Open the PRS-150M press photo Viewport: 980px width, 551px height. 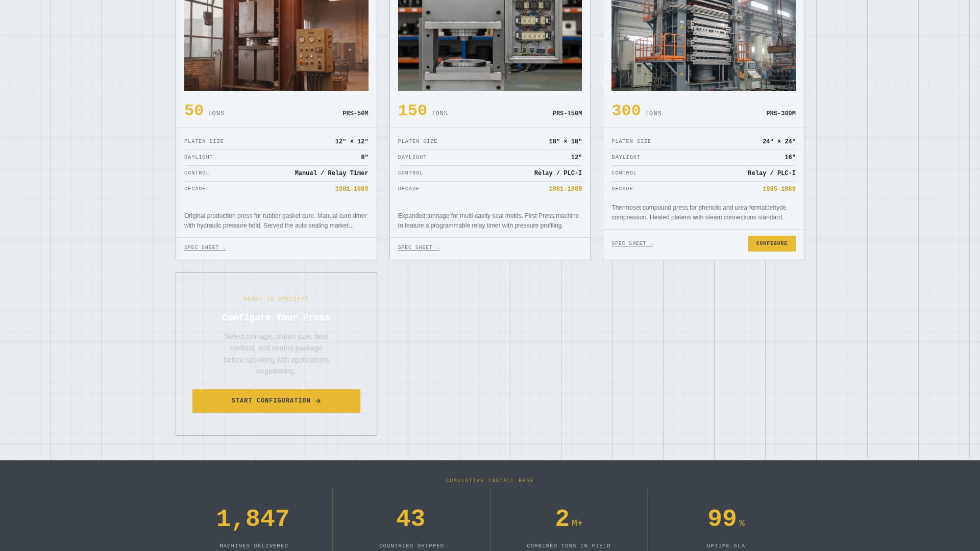(x=489, y=45)
